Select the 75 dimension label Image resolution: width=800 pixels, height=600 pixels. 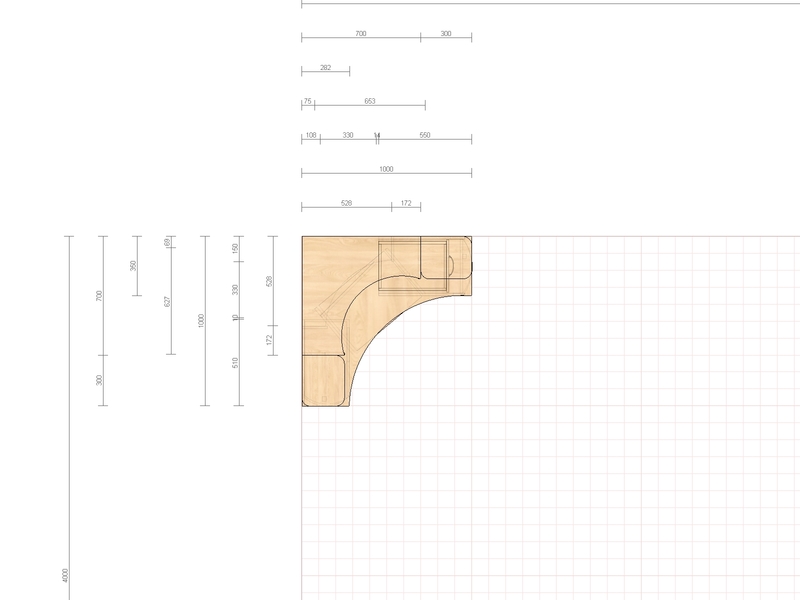click(308, 101)
